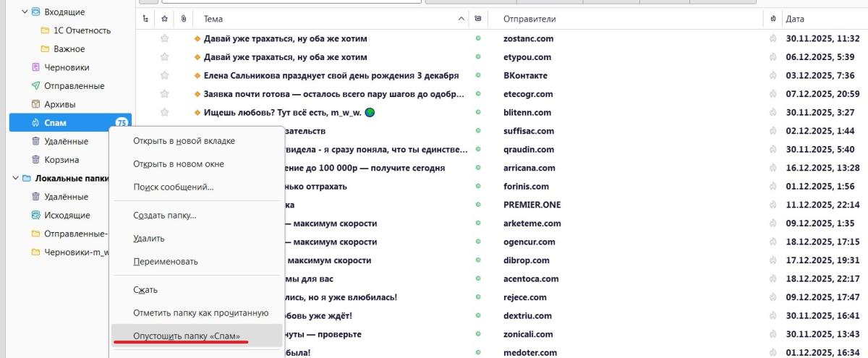Star the message from zostanc.com
Viewport: 868px width, 358px height.
[164, 38]
